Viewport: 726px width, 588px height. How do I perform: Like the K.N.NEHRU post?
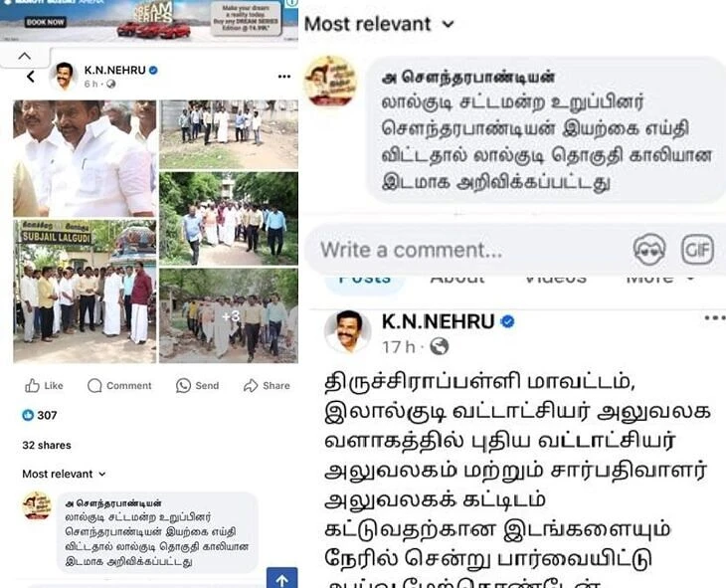44,385
